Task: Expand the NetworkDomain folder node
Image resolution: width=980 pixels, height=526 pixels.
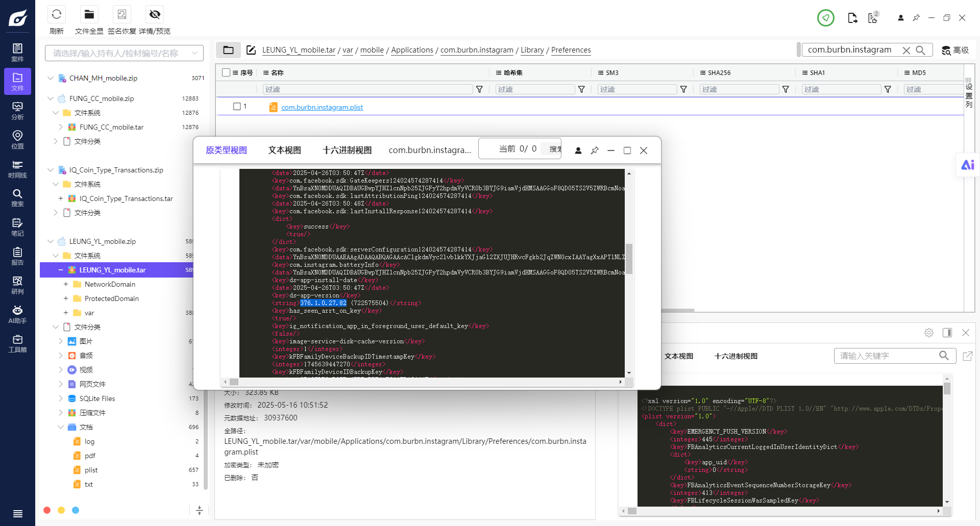Action: coord(66,284)
